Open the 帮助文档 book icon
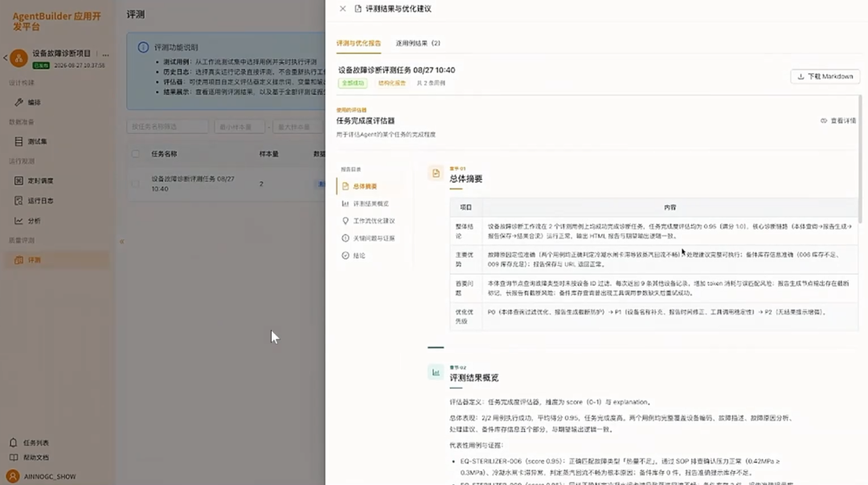The width and height of the screenshot is (868, 485). [14, 458]
